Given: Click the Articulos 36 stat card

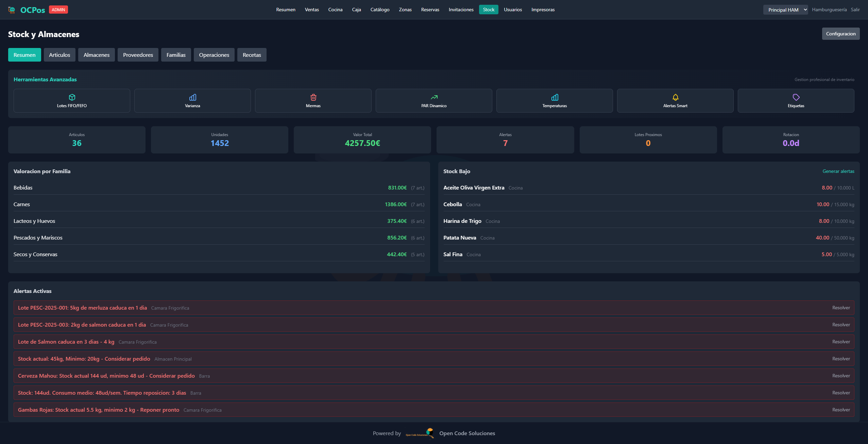Looking at the screenshot, I should click(x=77, y=140).
